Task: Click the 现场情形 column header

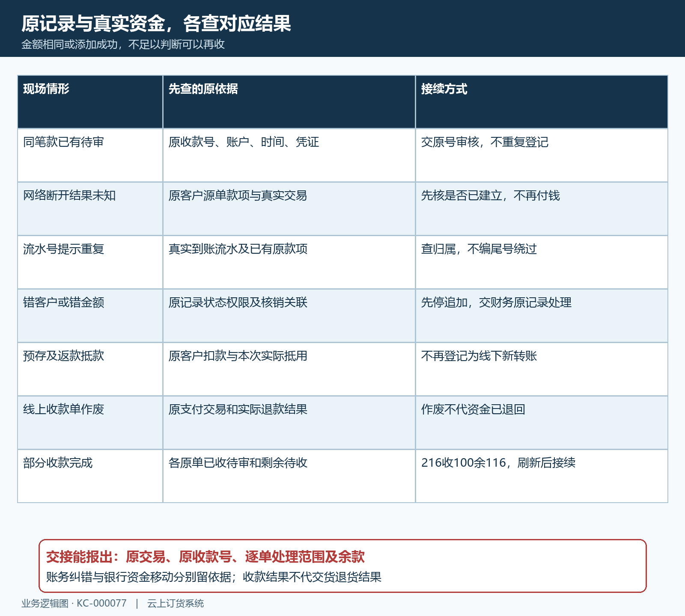Action: tap(90, 102)
